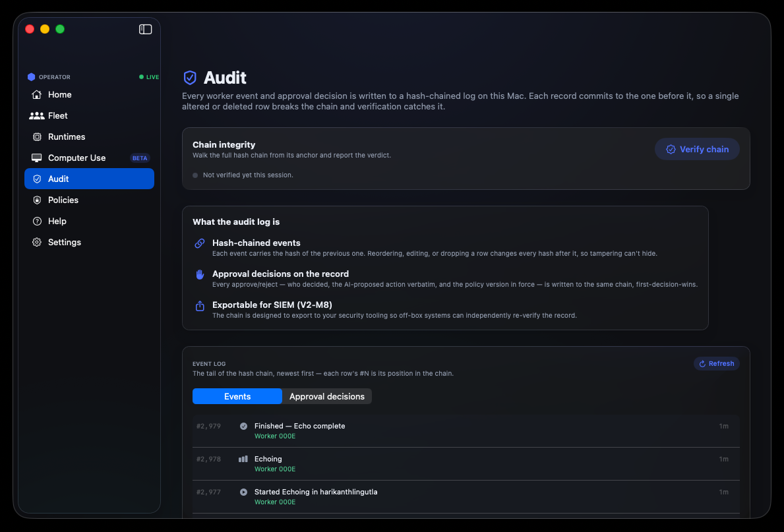Screen dimensions: 784x532
Task: Click the Help question-mark icon
Action: (37, 221)
